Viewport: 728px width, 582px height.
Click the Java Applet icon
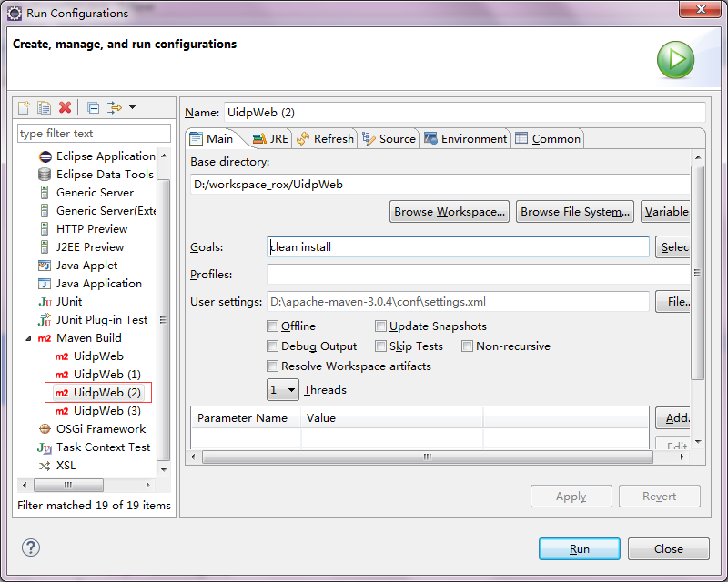[x=45, y=266]
